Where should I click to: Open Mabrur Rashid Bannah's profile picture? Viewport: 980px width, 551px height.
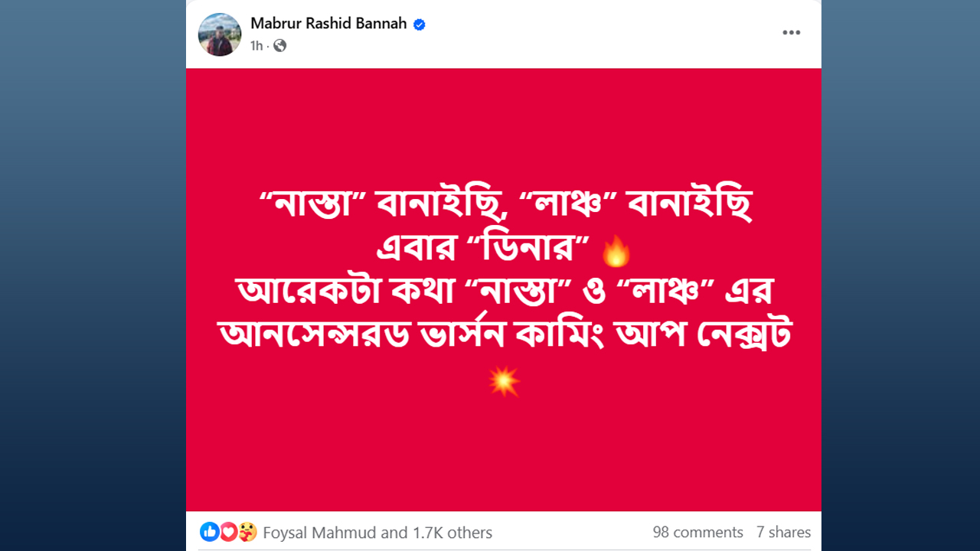(x=220, y=34)
